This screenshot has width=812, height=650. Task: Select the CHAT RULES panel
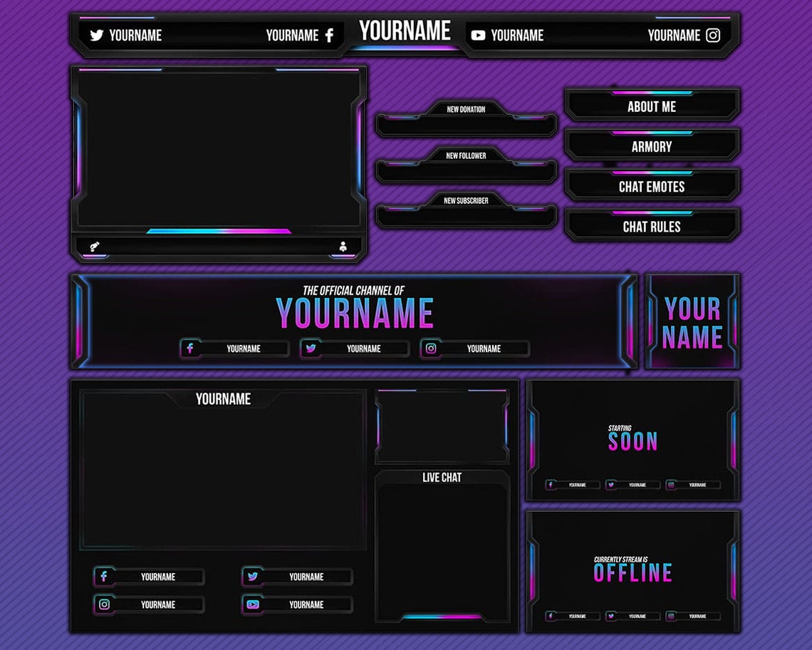pyautogui.click(x=651, y=227)
